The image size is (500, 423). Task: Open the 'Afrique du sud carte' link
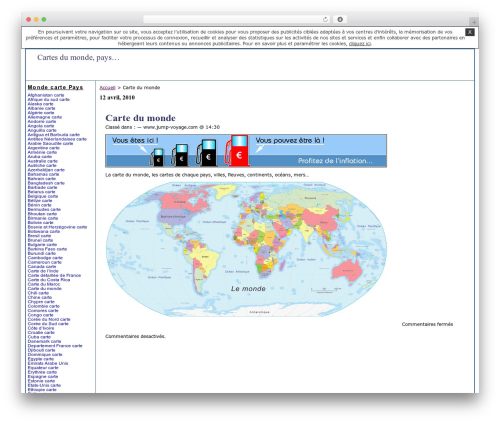tap(49, 99)
